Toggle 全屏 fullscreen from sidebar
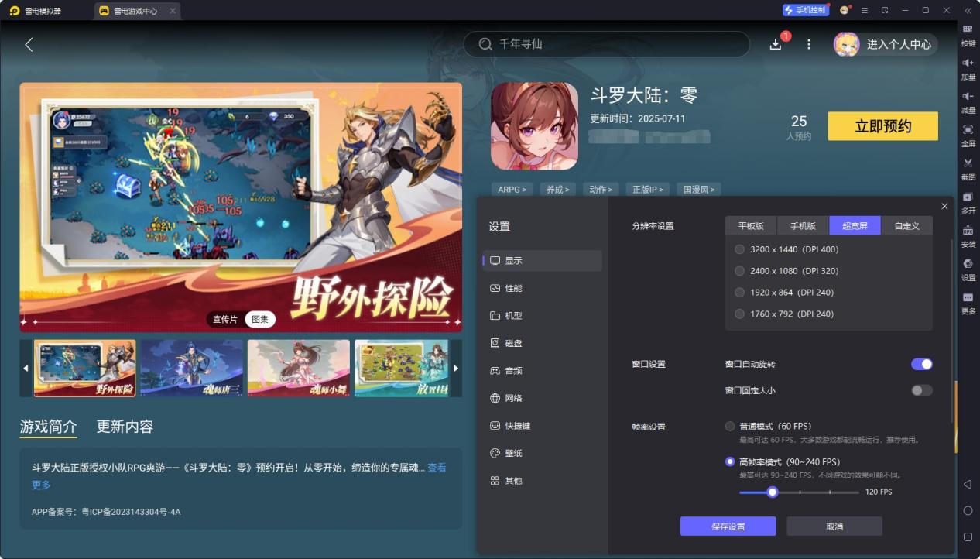This screenshot has width=980, height=559. click(968, 135)
